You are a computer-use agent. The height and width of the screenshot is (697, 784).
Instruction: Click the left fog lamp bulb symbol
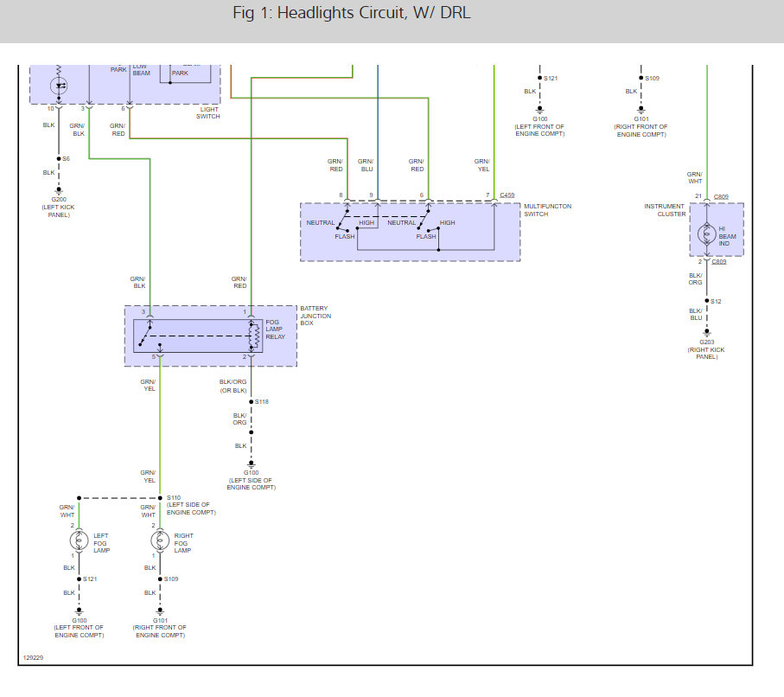point(79,540)
